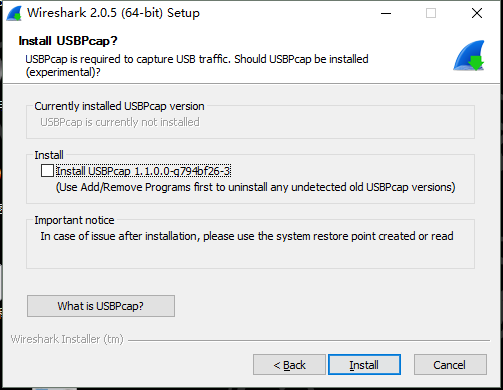Image resolution: width=503 pixels, height=390 pixels.
Task: Click the disabled maximize window icon
Action: pyautogui.click(x=431, y=13)
